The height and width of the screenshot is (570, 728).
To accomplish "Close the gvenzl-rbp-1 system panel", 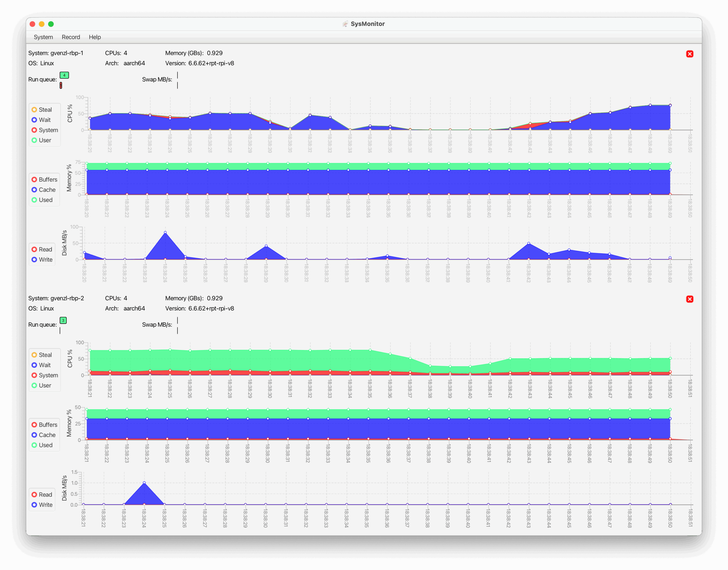I will (x=690, y=54).
